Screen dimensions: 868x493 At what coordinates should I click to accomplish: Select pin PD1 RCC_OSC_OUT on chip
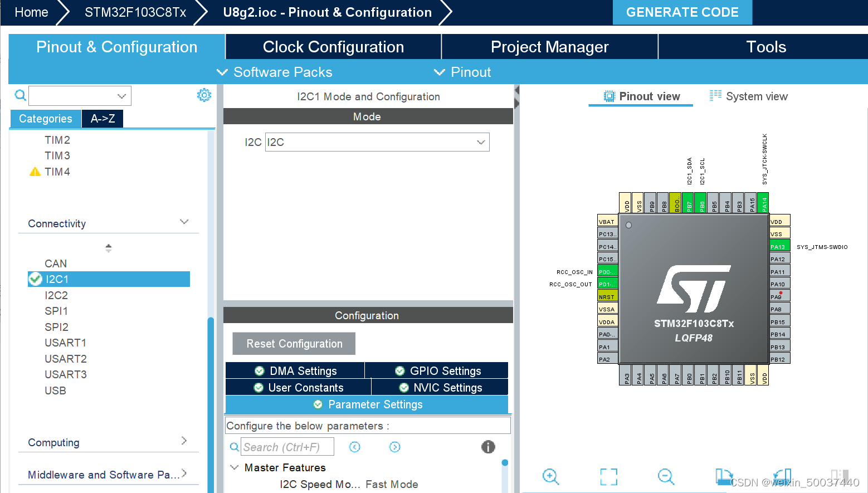point(607,284)
